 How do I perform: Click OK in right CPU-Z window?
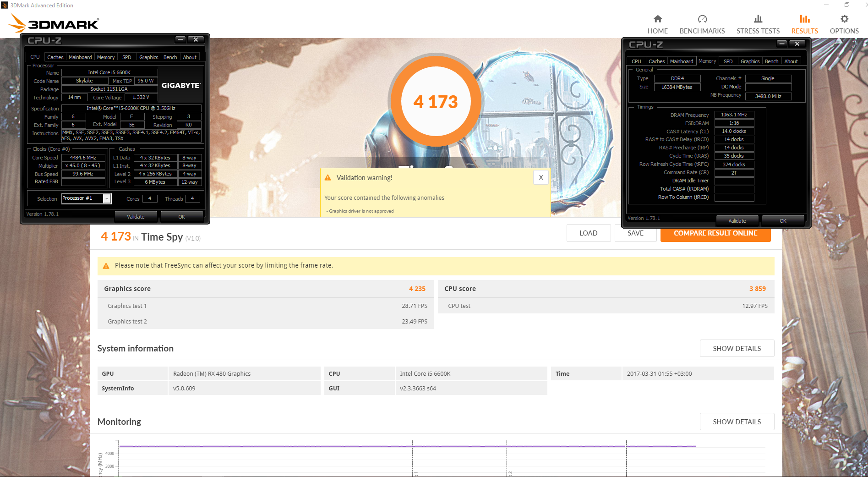pyautogui.click(x=783, y=221)
